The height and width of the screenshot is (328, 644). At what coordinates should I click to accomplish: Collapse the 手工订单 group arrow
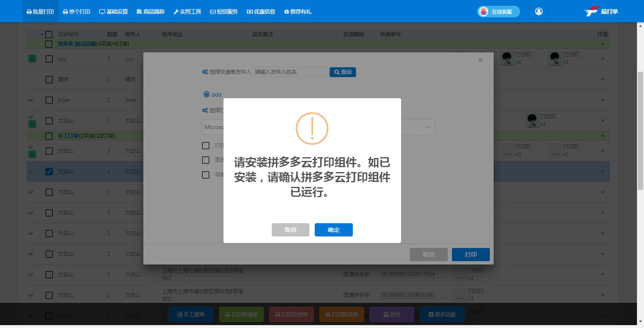pyautogui.click(x=603, y=136)
